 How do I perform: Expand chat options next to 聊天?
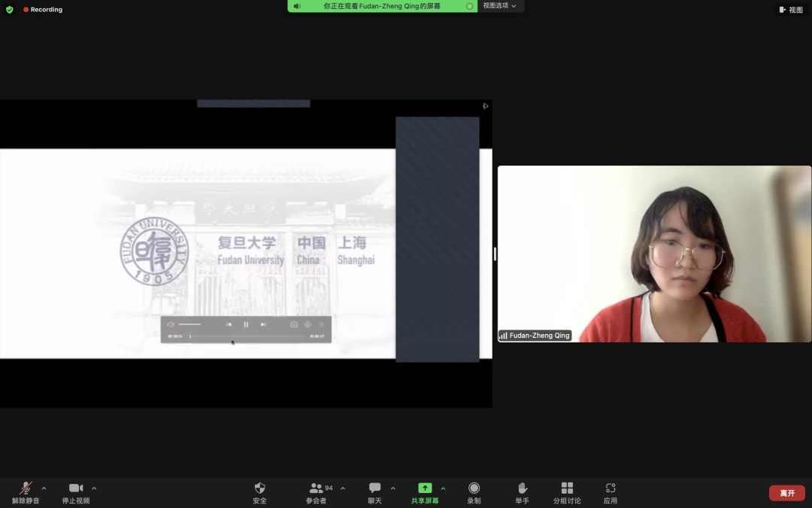pos(393,488)
